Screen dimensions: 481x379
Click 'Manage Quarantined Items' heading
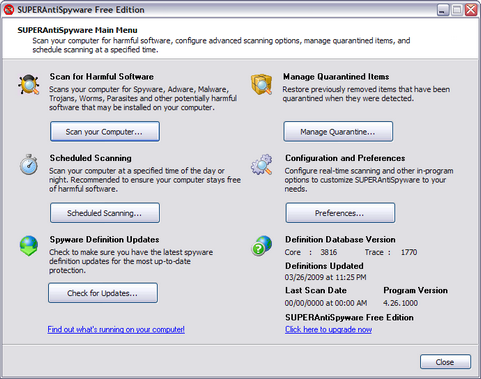[336, 77]
